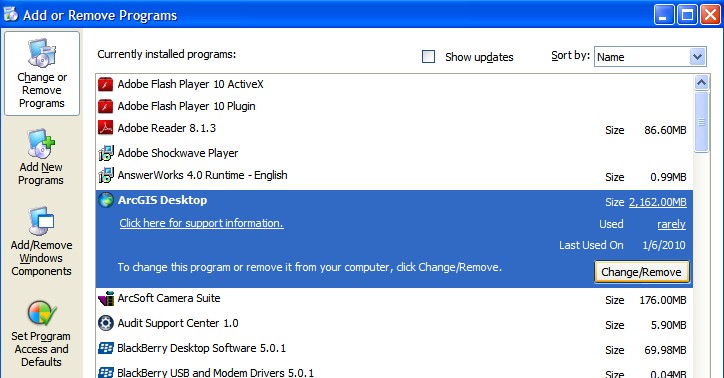Open Add/Remove Windows Components
Viewport: 724px width, 378px height.
click(42, 242)
